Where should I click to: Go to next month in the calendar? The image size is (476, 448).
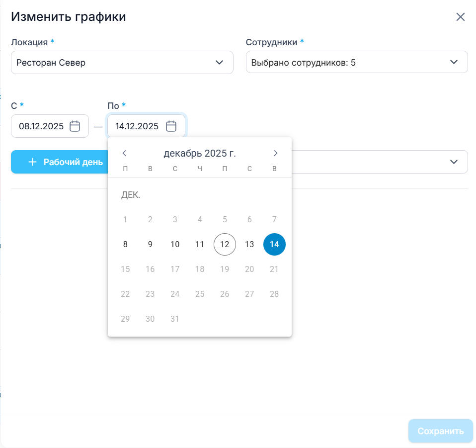pos(276,153)
